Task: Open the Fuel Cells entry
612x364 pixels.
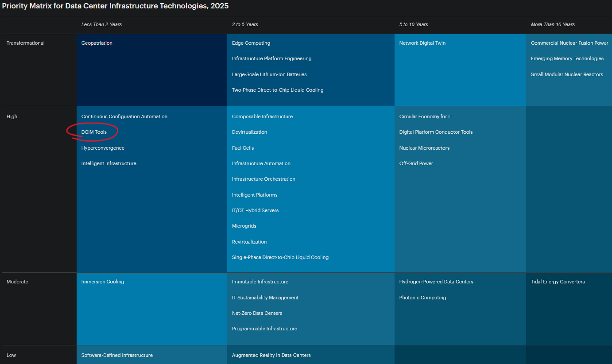Action: click(x=243, y=148)
